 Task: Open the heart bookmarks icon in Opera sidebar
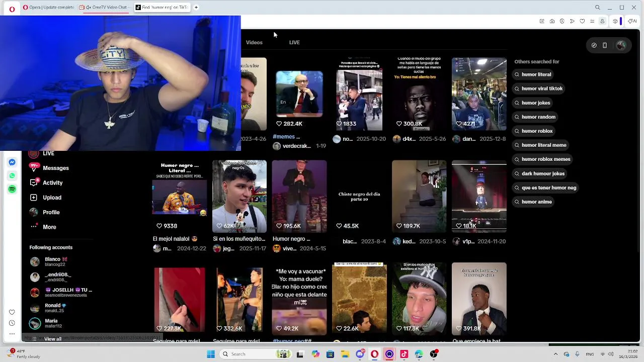pyautogui.click(x=12, y=312)
